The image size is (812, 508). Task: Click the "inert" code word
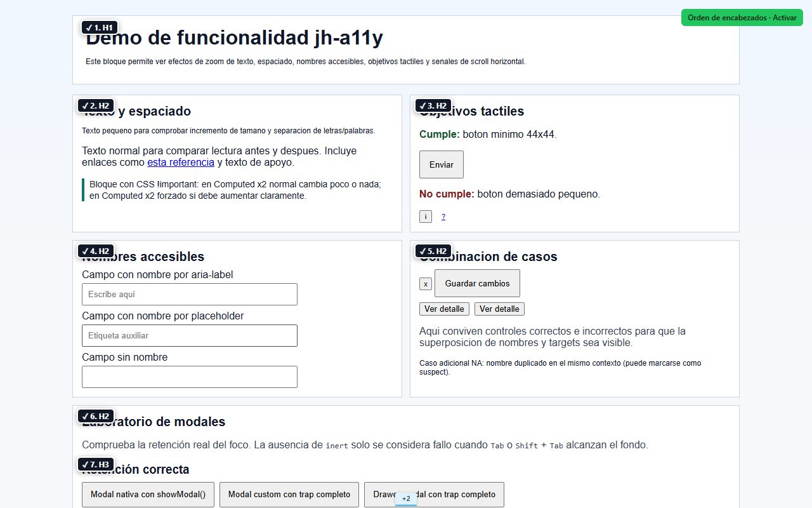(337, 446)
